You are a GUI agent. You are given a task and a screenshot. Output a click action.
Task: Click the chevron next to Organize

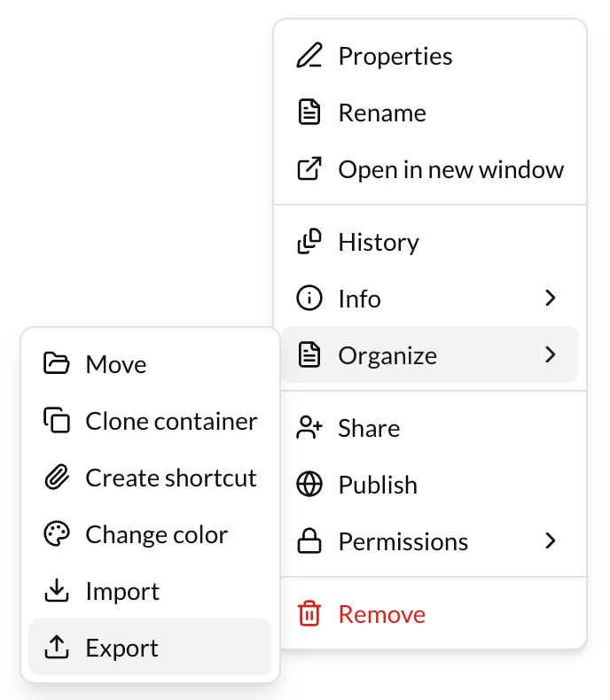click(551, 356)
